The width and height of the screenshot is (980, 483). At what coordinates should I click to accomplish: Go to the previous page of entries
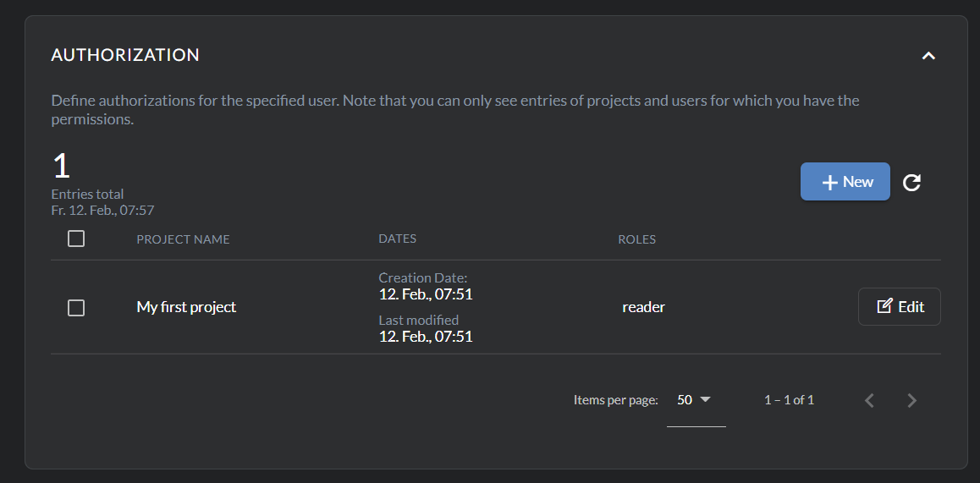pos(869,400)
